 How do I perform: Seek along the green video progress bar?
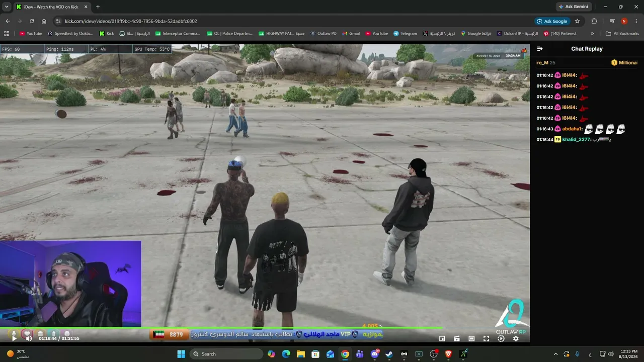pos(265,329)
